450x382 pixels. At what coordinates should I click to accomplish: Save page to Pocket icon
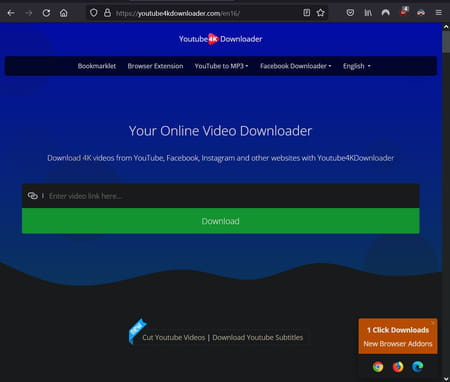point(350,13)
